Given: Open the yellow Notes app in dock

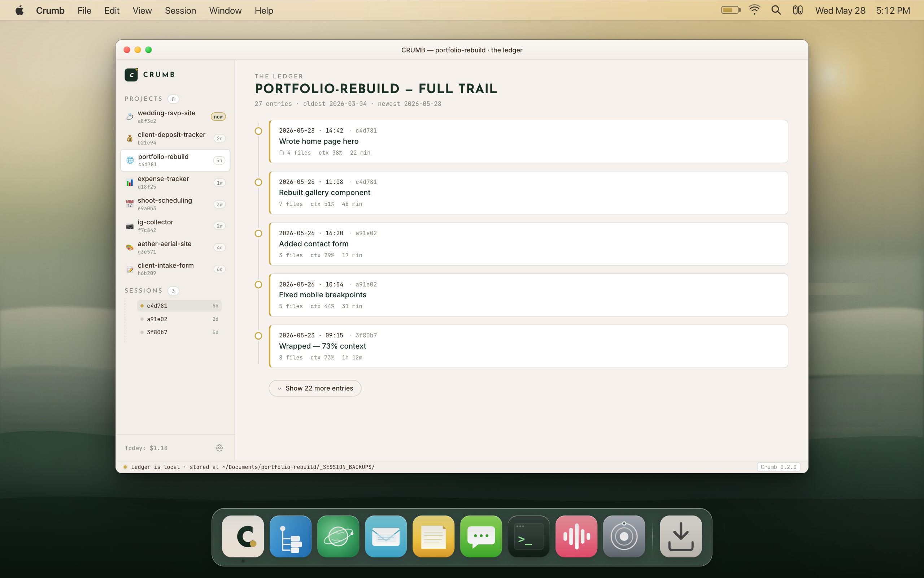Looking at the screenshot, I should click(433, 536).
